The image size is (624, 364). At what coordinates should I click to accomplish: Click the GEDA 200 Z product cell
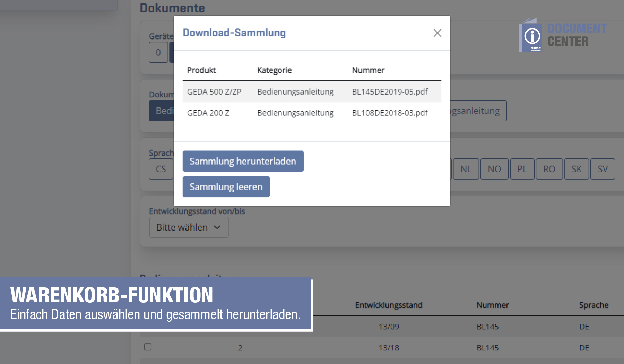pyautogui.click(x=208, y=113)
